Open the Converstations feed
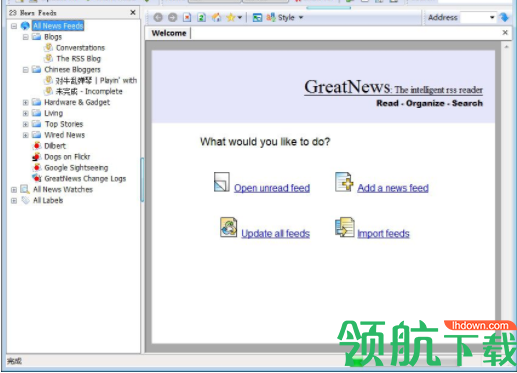The image size is (517, 373). (x=80, y=48)
